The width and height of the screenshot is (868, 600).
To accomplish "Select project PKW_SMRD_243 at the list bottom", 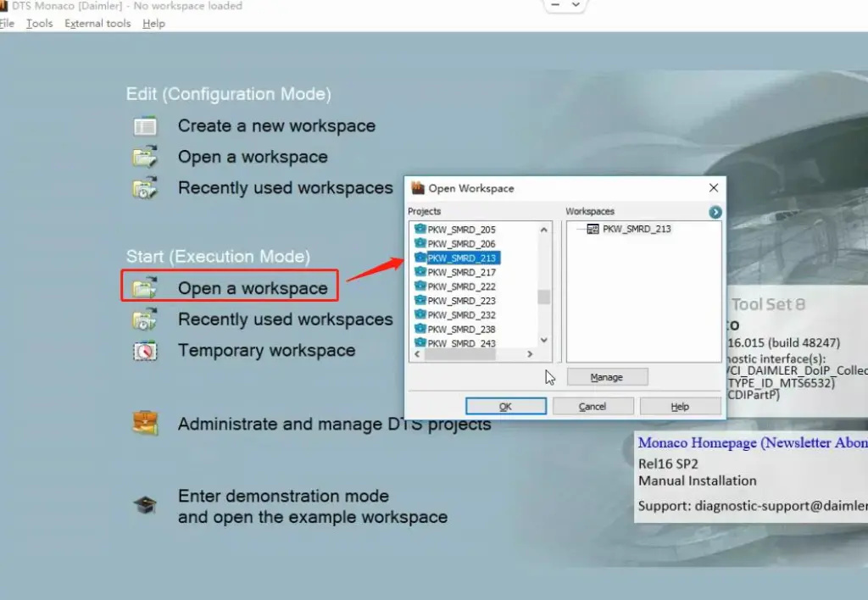I will click(x=461, y=343).
